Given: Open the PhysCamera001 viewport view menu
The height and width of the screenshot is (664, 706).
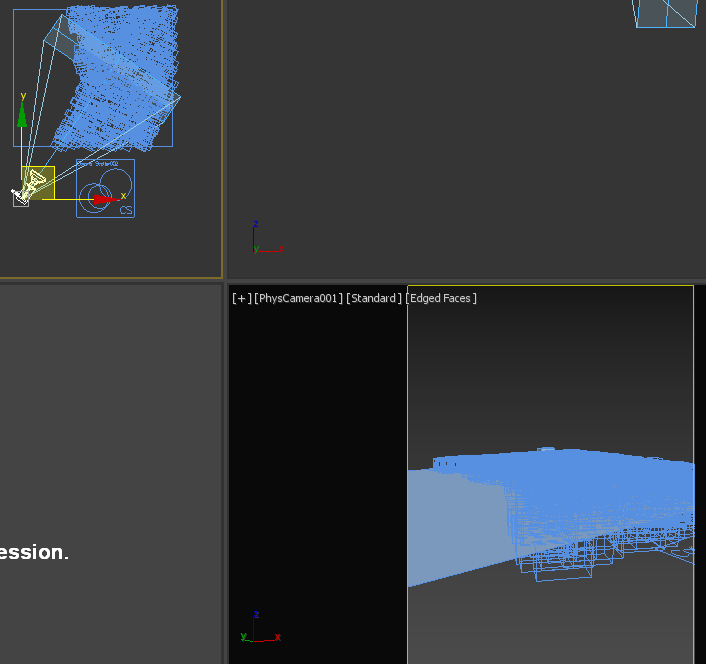Looking at the screenshot, I should [x=298, y=298].
